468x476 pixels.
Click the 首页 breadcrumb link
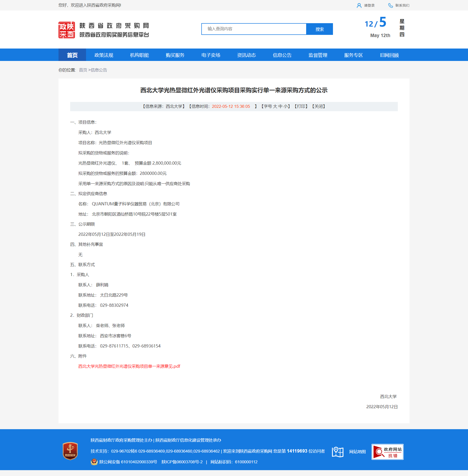pyautogui.click(x=83, y=70)
